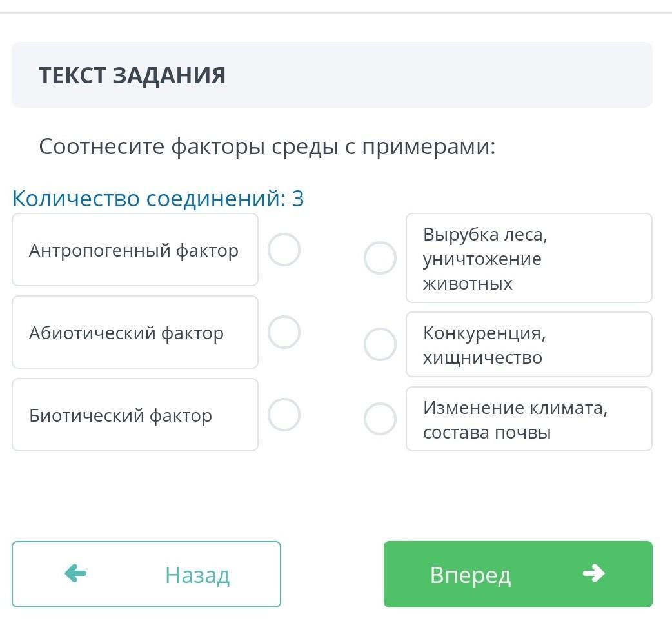Screen dimensions: 672x621
Task: Go back with the Назад button
Action: (x=146, y=574)
